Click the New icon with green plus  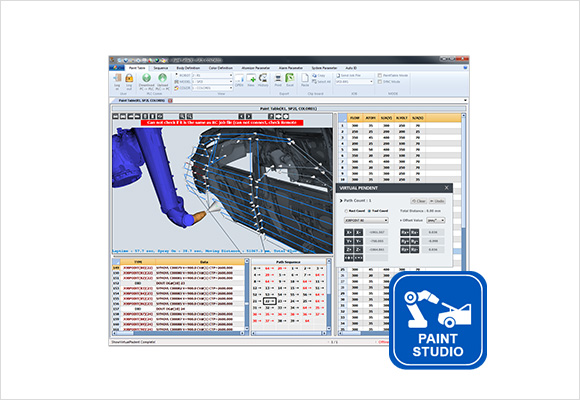(x=251, y=78)
